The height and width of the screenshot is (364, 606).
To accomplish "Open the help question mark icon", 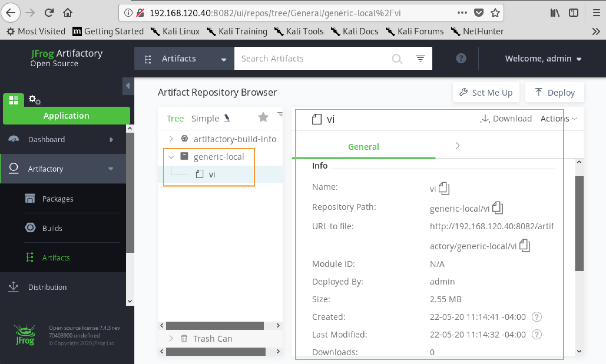I will tap(461, 58).
